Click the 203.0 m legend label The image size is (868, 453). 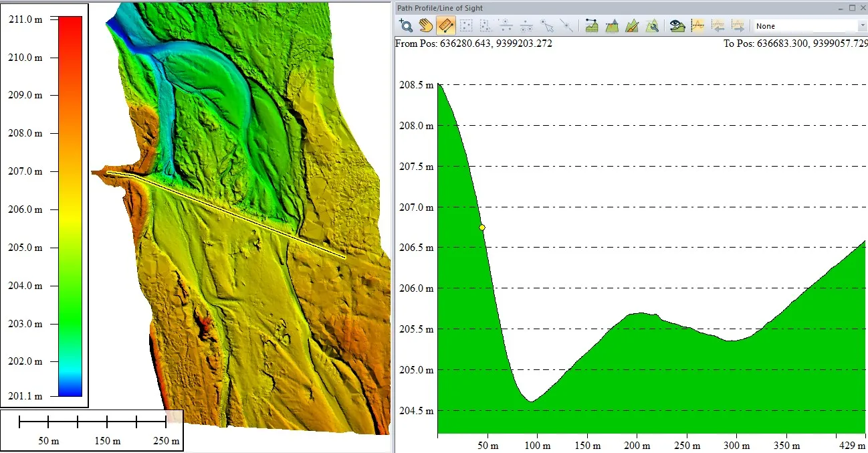[25, 324]
